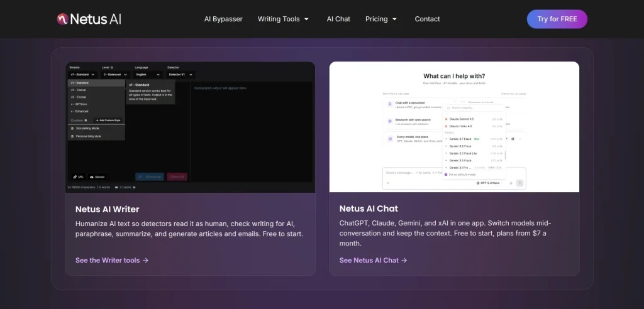The image size is (644, 309).
Task: Select the Personal blog style entry
Action: [96, 136]
